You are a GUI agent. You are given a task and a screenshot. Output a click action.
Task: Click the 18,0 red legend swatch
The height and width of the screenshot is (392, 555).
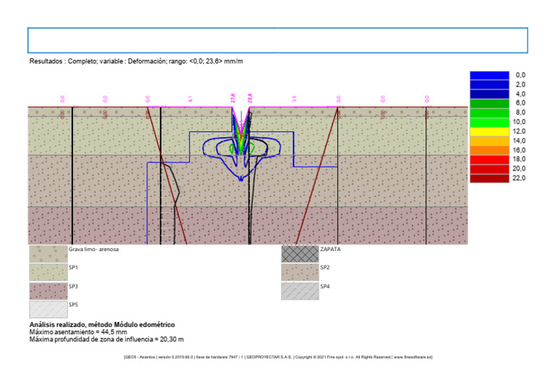tap(489, 160)
